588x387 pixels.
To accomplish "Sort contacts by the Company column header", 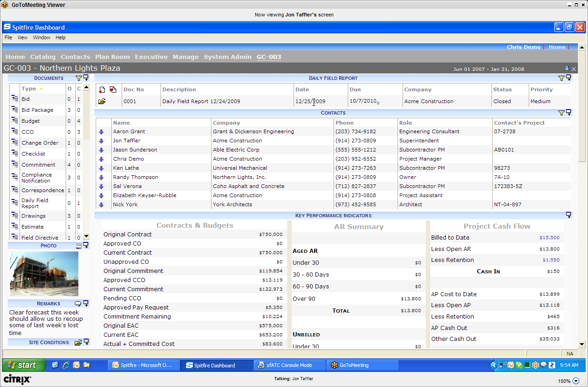I will pyautogui.click(x=227, y=123).
